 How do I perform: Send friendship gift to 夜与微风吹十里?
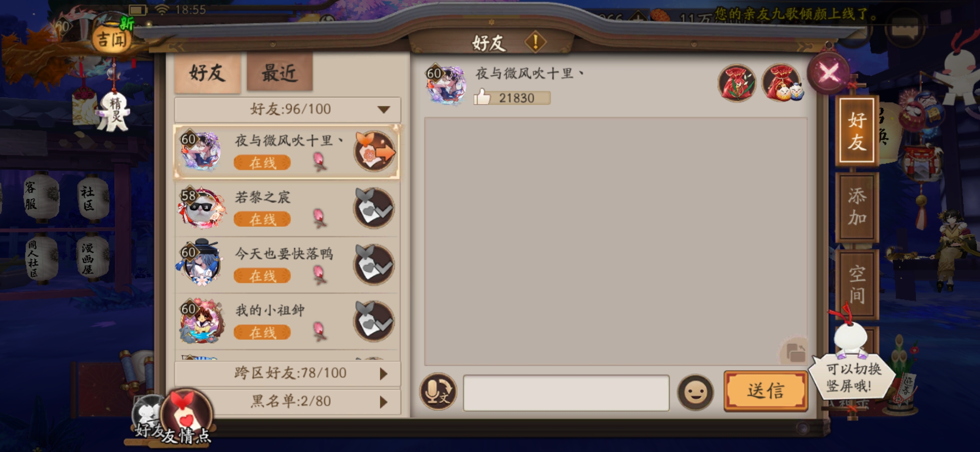click(x=375, y=152)
